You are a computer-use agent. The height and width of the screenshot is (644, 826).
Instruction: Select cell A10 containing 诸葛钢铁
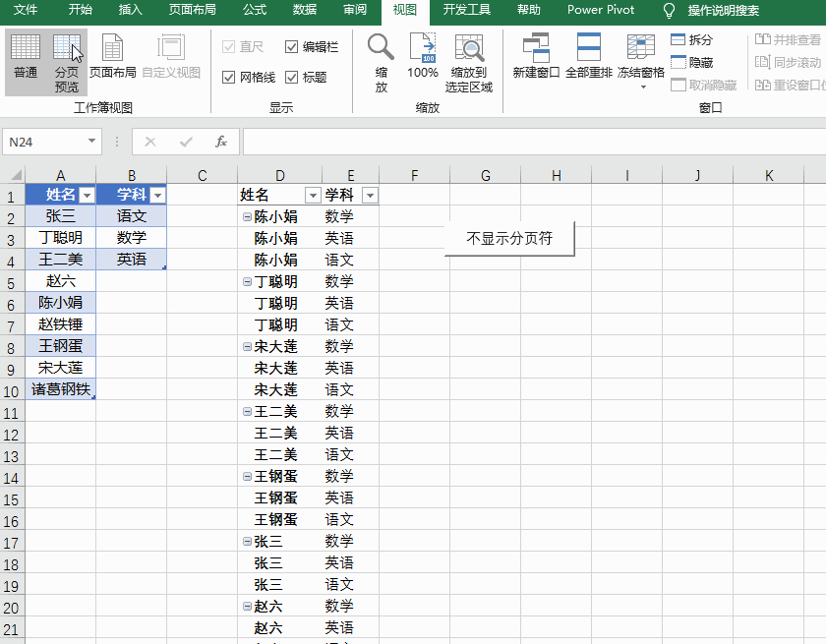tap(61, 389)
